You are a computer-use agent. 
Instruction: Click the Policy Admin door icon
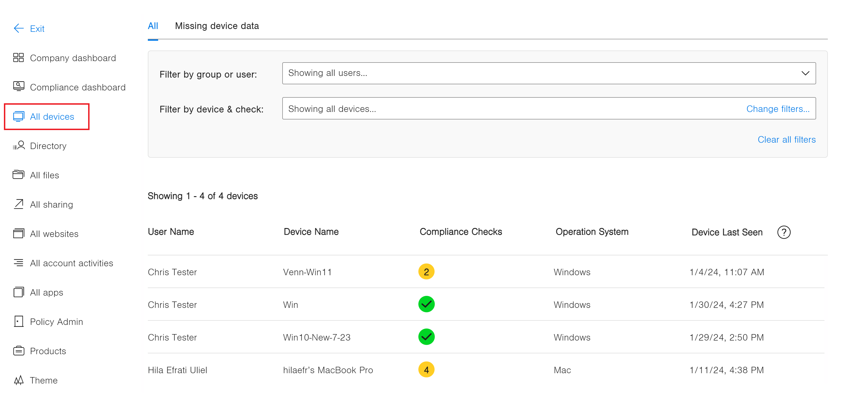[18, 321]
